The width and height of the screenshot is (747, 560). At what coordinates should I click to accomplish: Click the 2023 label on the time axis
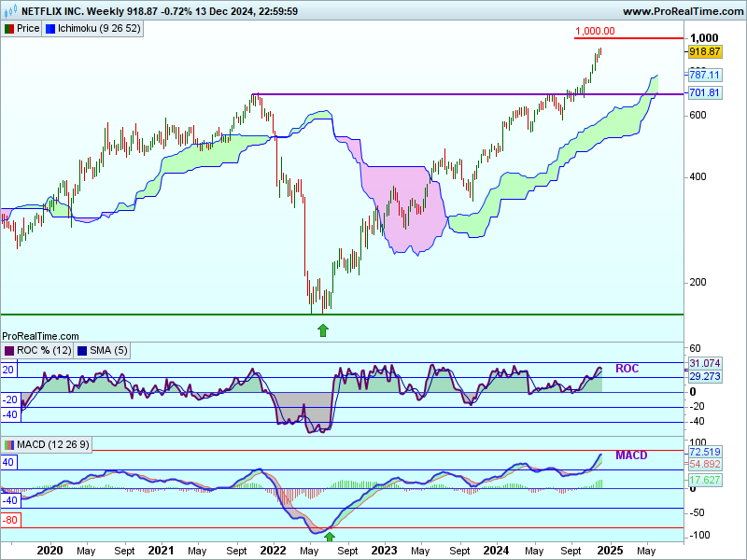(x=385, y=550)
